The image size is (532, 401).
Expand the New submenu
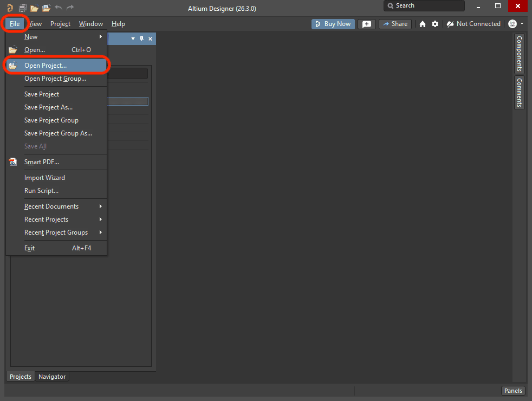31,36
